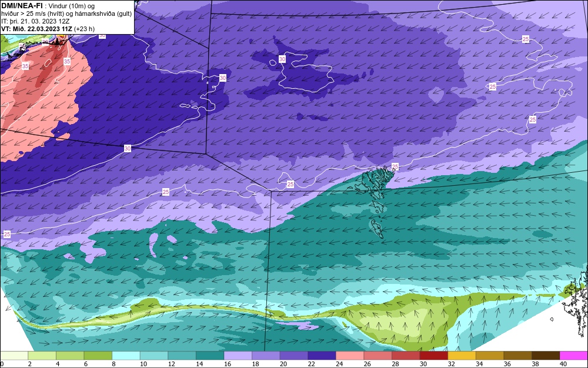
Task: Click the legend scale number 16
Action: [227, 364]
